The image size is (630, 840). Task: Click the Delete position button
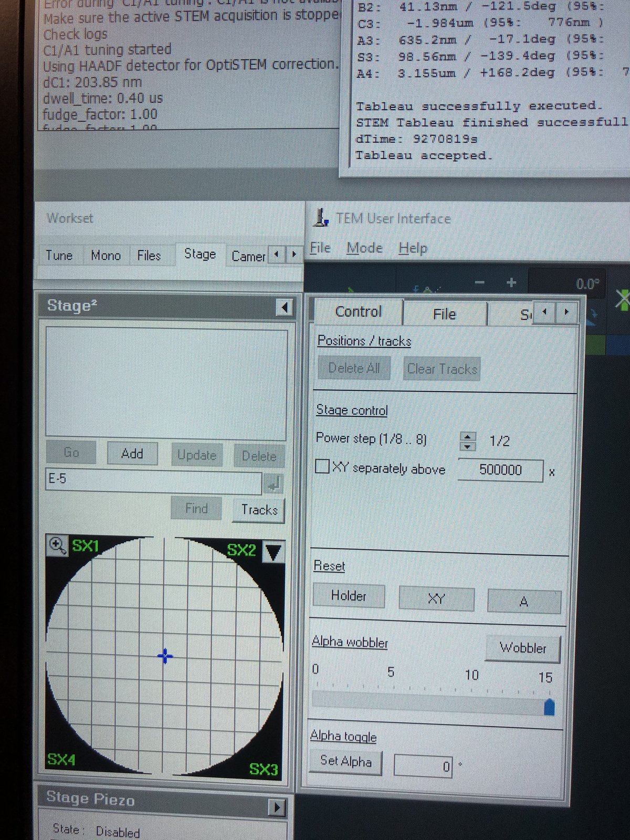point(258,456)
